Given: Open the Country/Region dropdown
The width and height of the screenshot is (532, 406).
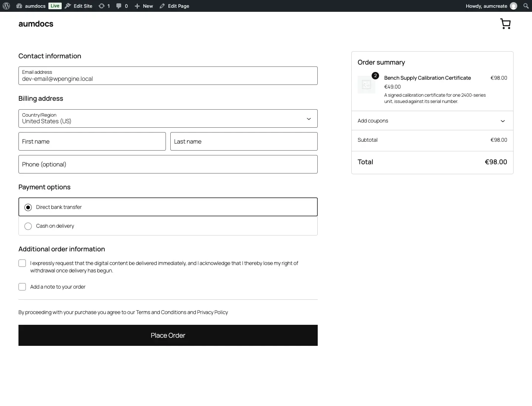Looking at the screenshot, I should (x=168, y=118).
